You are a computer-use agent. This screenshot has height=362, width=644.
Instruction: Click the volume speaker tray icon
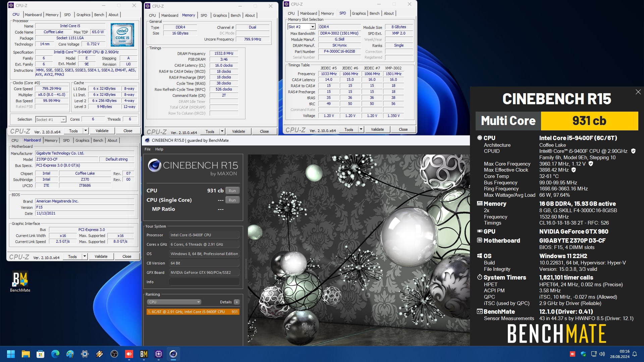click(602, 354)
